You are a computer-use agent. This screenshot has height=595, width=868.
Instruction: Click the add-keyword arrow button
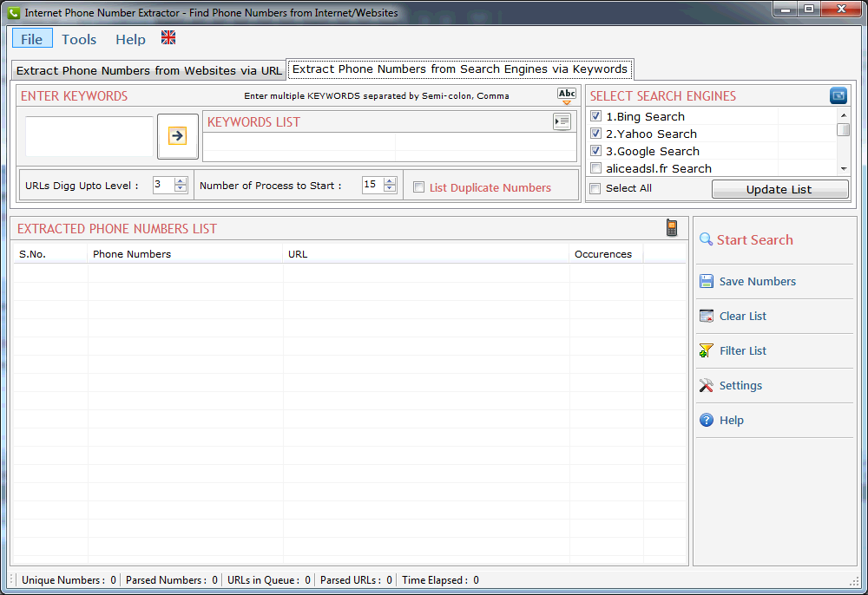pyautogui.click(x=177, y=136)
